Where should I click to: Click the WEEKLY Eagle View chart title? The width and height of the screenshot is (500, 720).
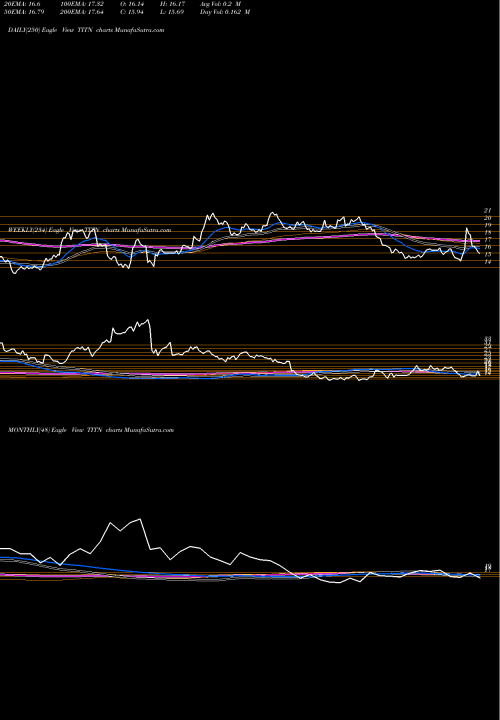[90, 230]
